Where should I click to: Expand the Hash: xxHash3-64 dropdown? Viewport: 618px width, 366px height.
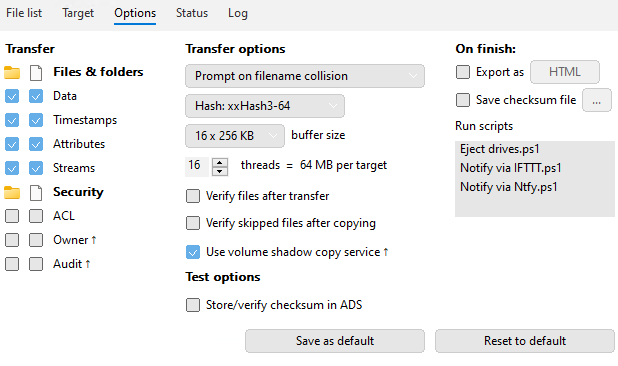264,106
